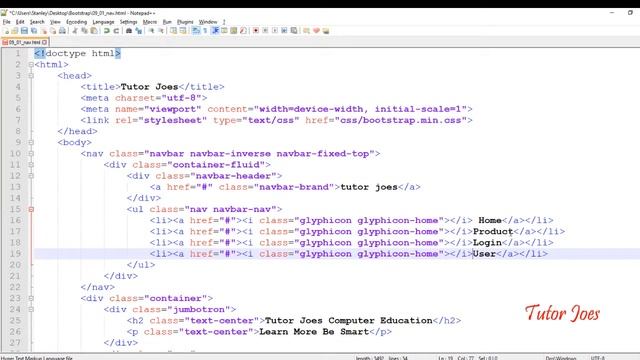
Task: Click the Synchronize Horizontal Scrolling icon
Action: pyautogui.click(x=182, y=31)
